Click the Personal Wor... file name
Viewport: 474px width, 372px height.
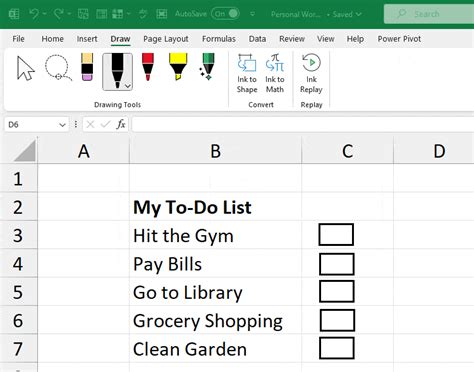[x=295, y=14]
